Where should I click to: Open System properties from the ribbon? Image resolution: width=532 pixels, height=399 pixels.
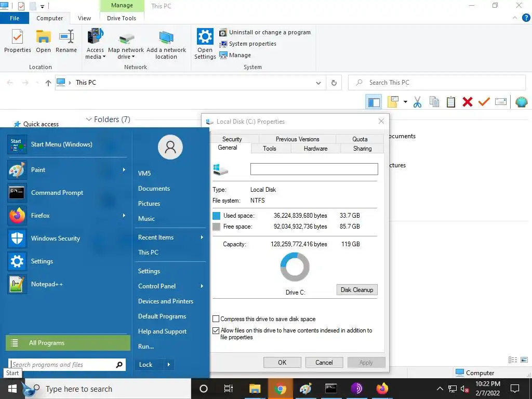(248, 44)
